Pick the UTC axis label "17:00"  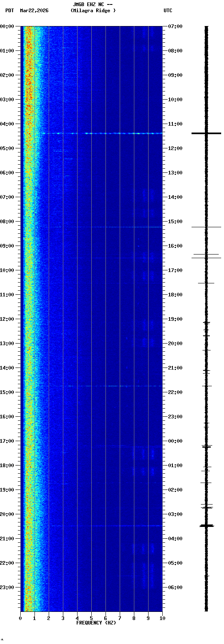coord(175,270)
